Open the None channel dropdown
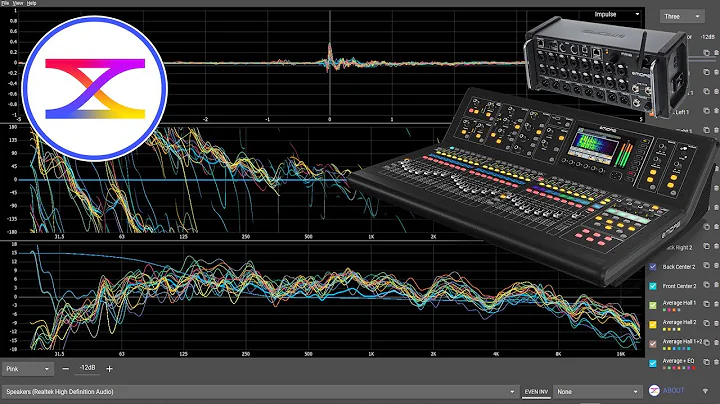The image size is (720, 404). (597, 392)
